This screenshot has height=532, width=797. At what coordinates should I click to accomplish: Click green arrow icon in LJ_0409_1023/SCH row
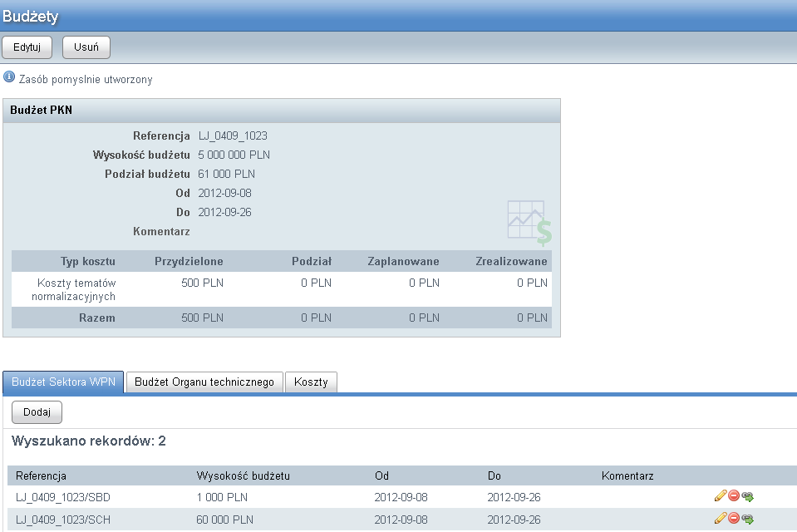point(748,519)
